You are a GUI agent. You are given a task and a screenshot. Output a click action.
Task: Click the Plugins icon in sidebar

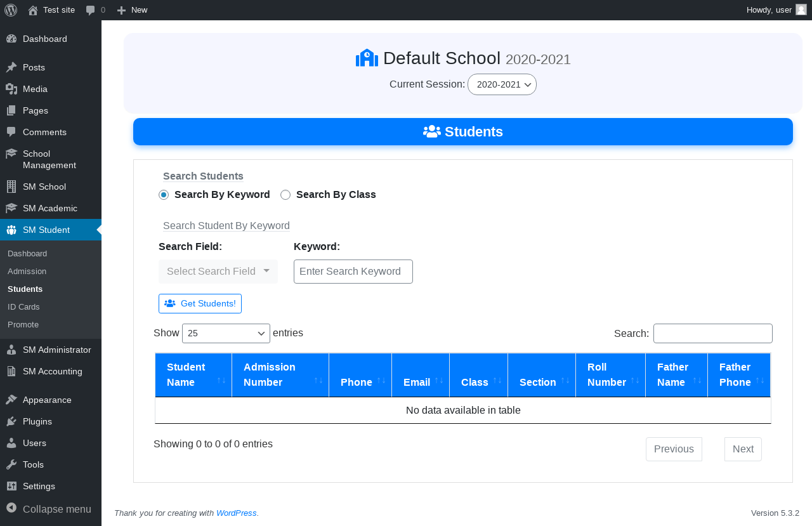tap(11, 421)
